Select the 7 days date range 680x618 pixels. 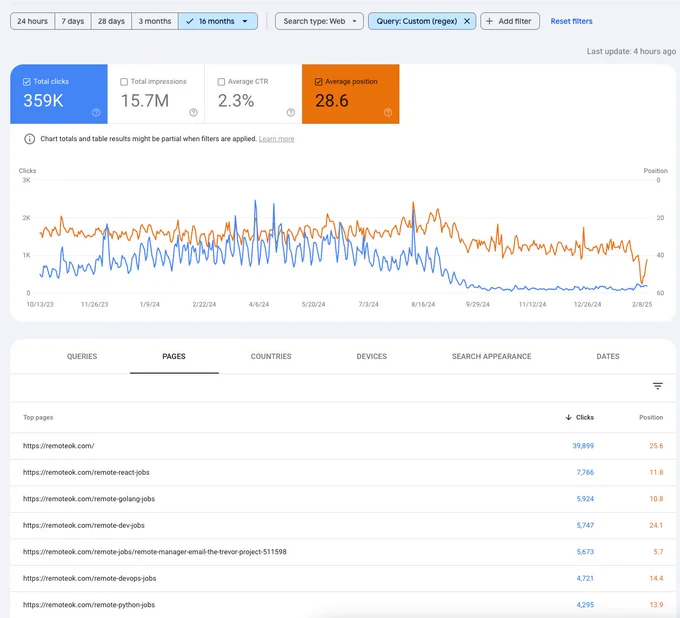pyautogui.click(x=73, y=21)
